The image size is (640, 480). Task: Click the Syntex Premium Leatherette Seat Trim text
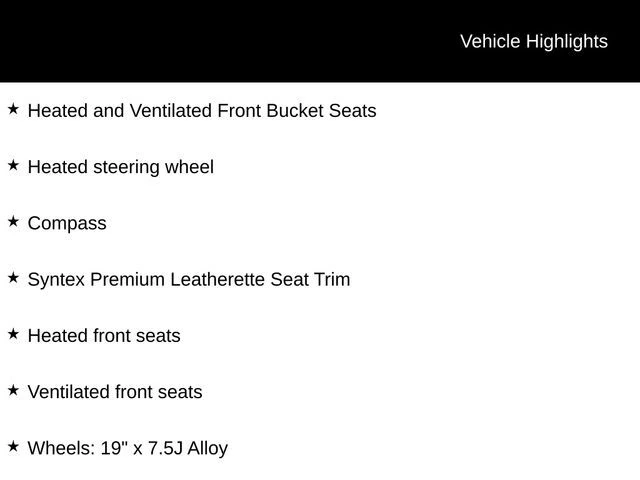click(x=189, y=279)
